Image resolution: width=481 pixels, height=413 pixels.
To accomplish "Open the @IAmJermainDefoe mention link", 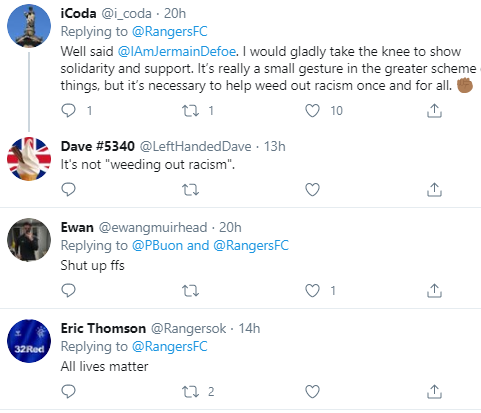I will click(x=177, y=51).
